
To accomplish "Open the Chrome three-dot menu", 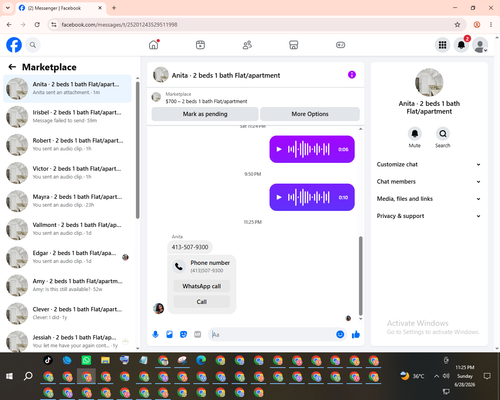I will coord(491,24).
